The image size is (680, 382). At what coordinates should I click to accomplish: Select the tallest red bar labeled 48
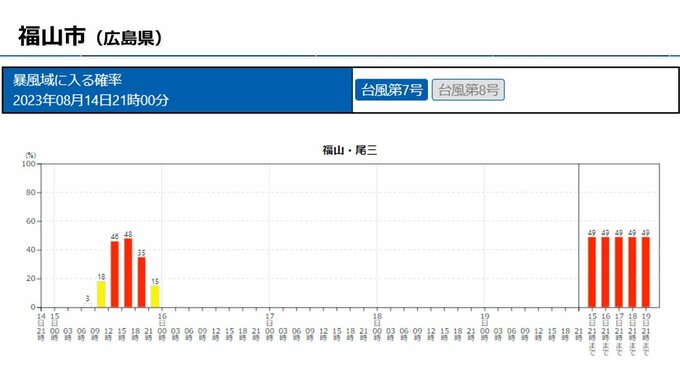(x=128, y=273)
